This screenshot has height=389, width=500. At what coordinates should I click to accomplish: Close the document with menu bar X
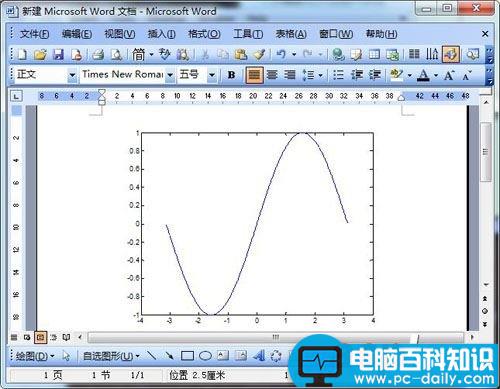click(485, 34)
